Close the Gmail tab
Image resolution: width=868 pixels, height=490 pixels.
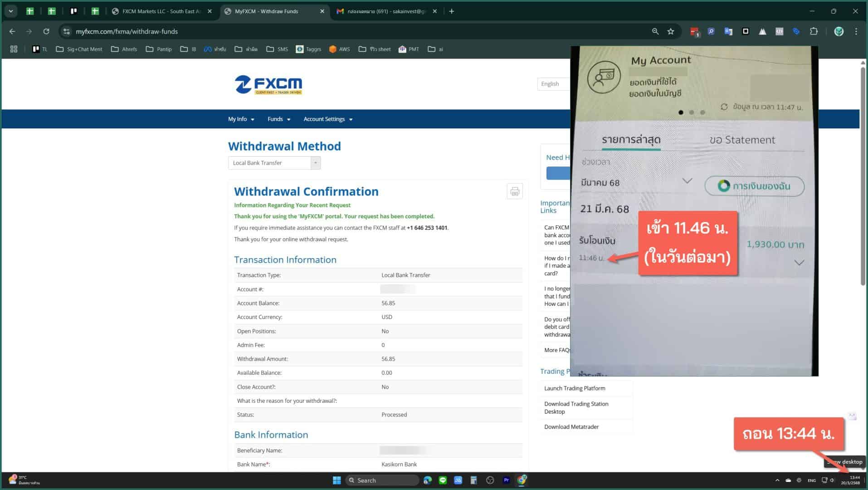434,11
